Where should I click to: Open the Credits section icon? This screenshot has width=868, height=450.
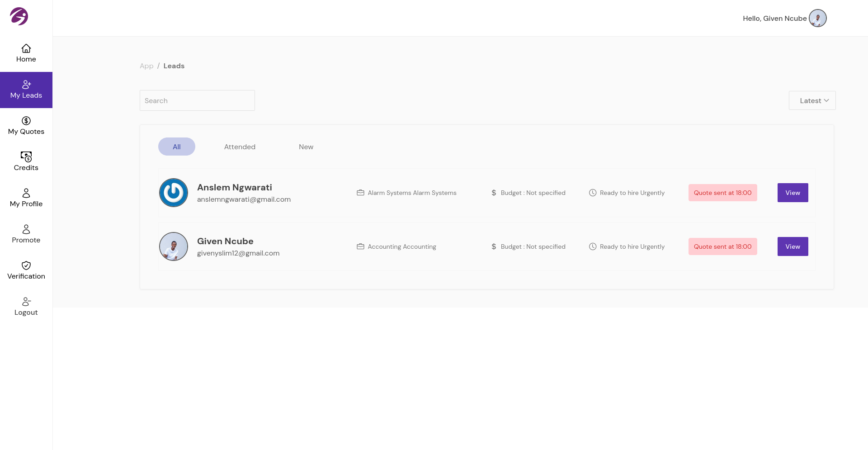click(26, 157)
